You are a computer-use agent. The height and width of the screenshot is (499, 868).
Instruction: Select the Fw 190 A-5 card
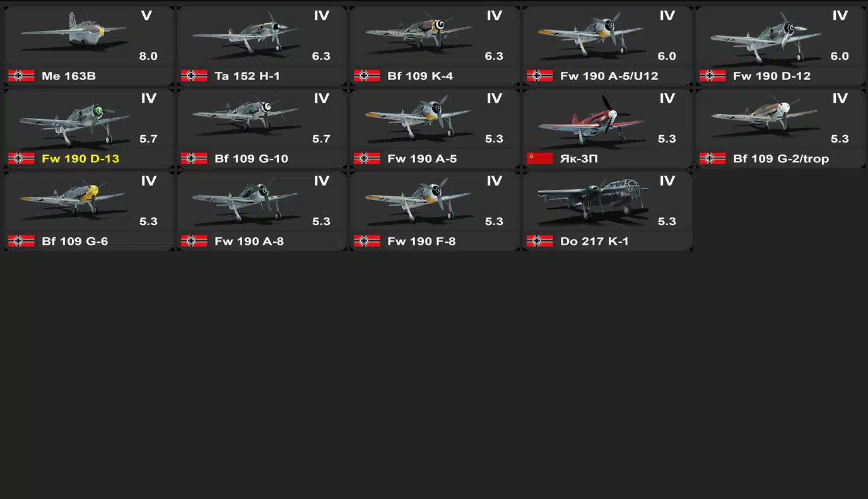435,128
